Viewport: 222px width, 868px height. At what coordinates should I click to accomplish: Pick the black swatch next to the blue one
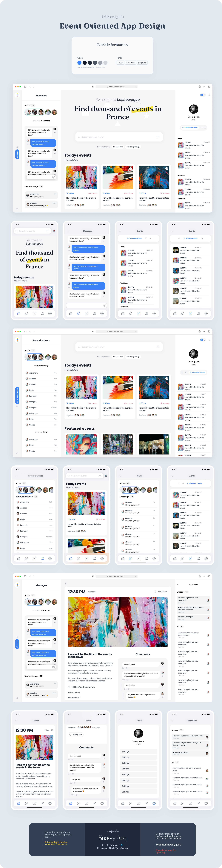tap(85, 63)
